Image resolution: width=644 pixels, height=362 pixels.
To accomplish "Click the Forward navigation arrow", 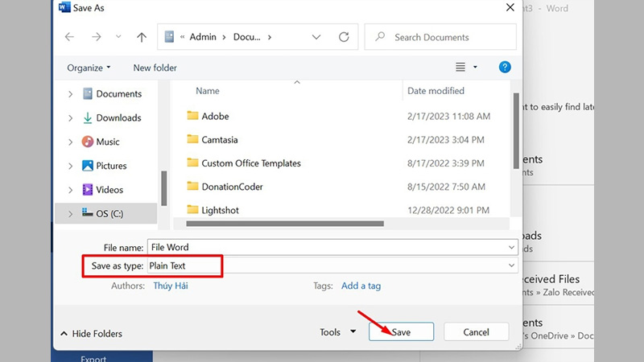I will click(x=94, y=37).
